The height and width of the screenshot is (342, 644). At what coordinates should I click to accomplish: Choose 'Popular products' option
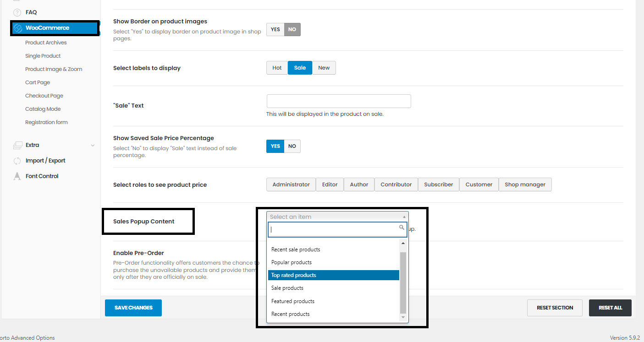pyautogui.click(x=334, y=262)
